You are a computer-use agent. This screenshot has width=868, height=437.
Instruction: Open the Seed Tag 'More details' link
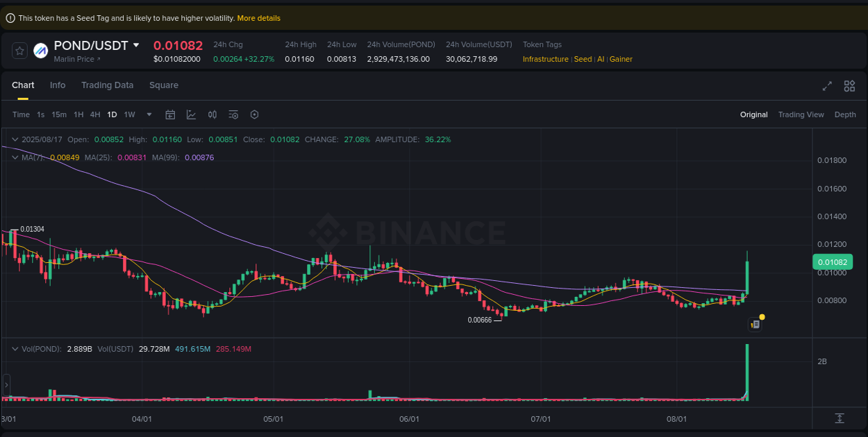tap(258, 17)
